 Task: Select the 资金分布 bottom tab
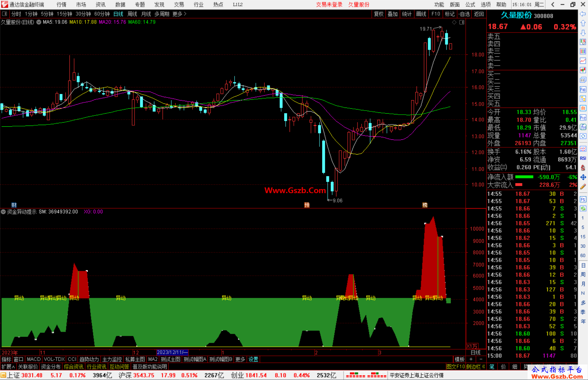click(51, 367)
